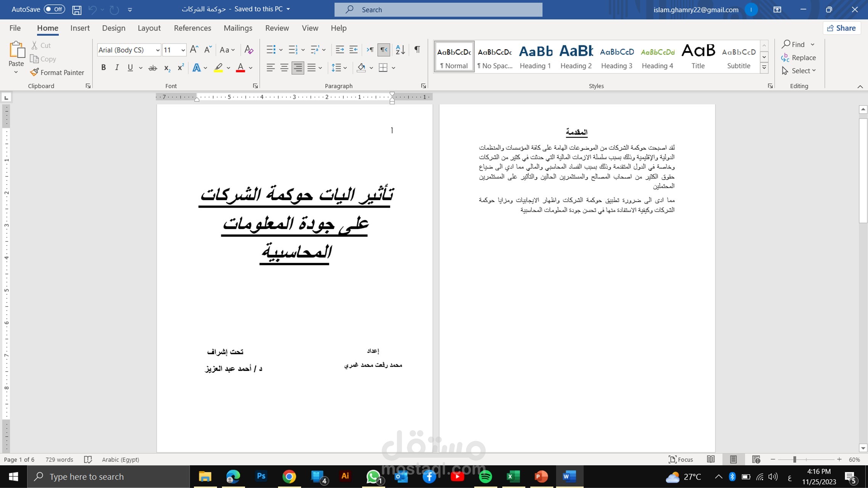Toggle Italic formatting
The height and width of the screenshot is (488, 868).
117,68
